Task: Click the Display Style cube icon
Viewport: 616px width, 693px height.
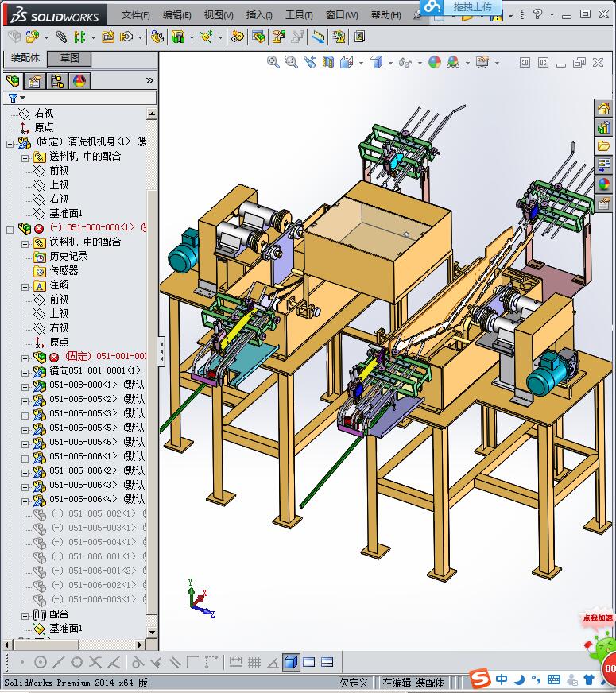Action: pos(376,62)
